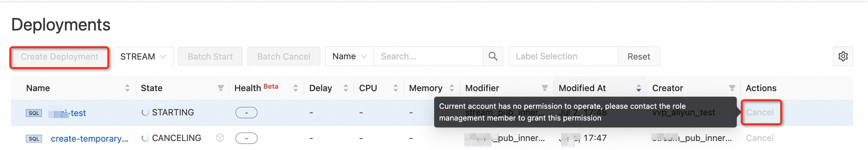Sort by the Name column
Screen dimensions: 868x150
[x=127, y=88]
